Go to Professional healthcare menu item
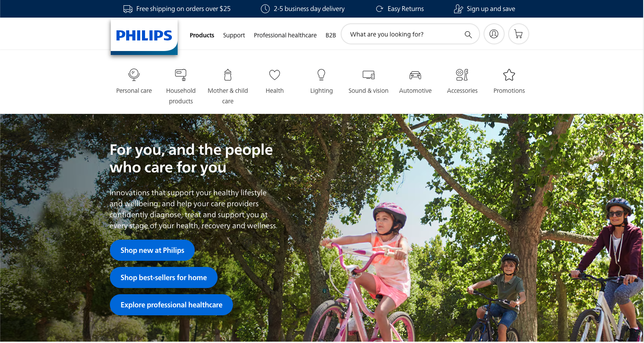Screen dimensions: 644x343 (x=285, y=35)
